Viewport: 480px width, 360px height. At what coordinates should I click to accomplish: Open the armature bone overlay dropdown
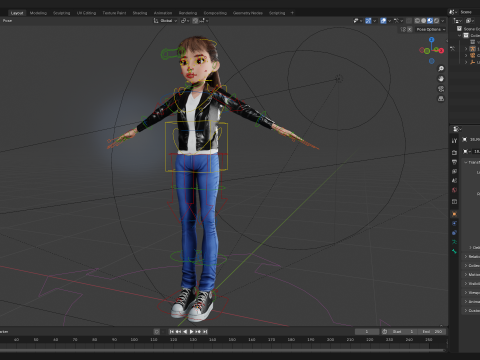[398, 21]
